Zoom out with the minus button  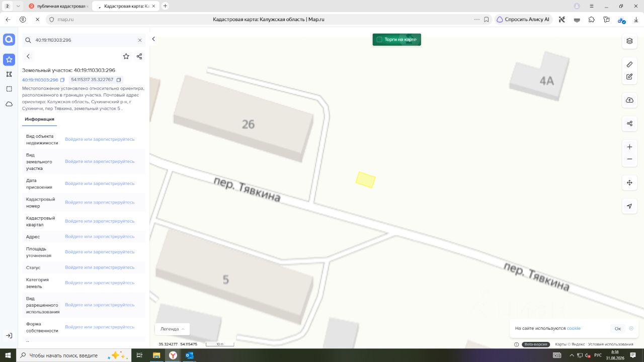tap(629, 159)
